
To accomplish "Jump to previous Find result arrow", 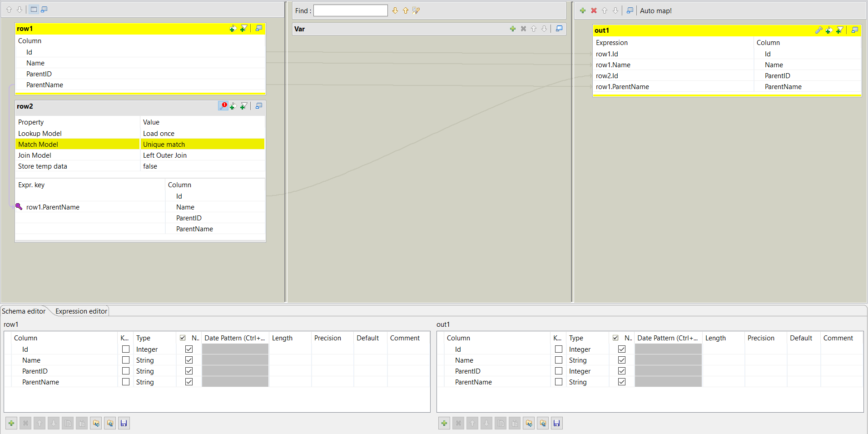I will (x=406, y=10).
